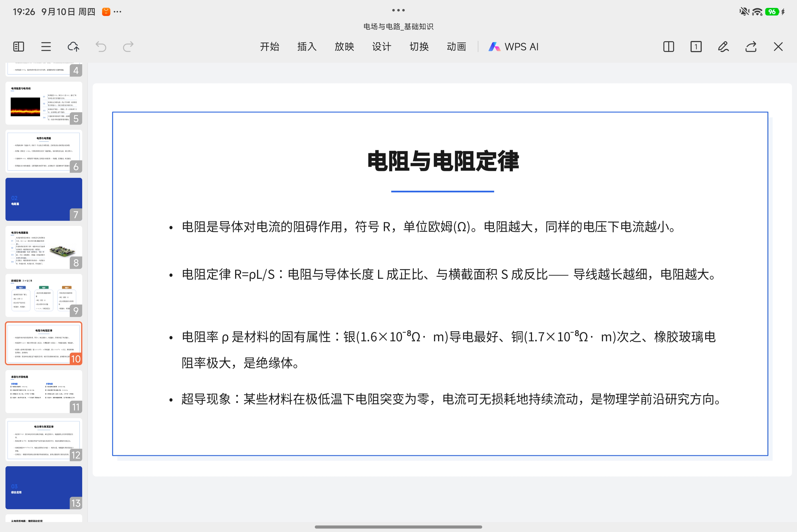Switch to the 插入 tab
The image size is (797, 532).
[307, 47]
